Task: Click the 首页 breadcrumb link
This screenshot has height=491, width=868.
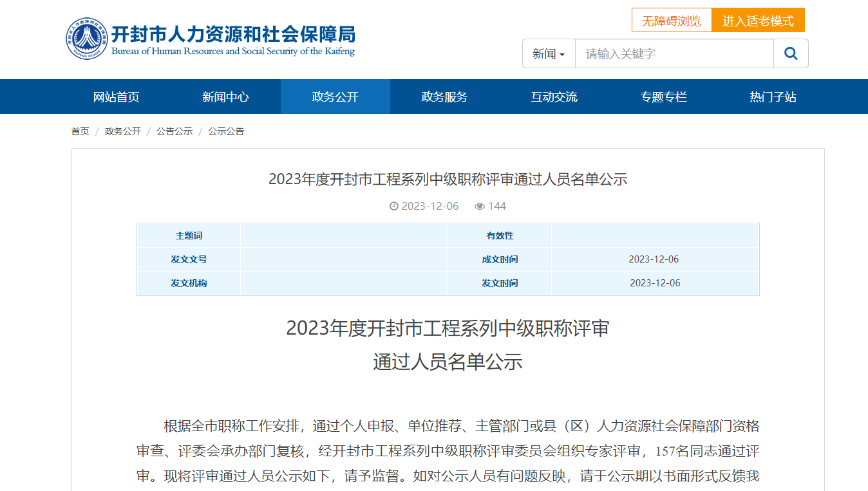Action: (80, 131)
